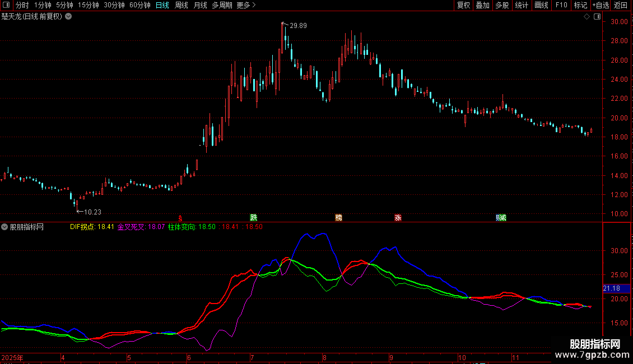Image resolution: width=633 pixels, height=364 pixels.
Task: Click the diamond icon near price axis
Action: [587, 17]
